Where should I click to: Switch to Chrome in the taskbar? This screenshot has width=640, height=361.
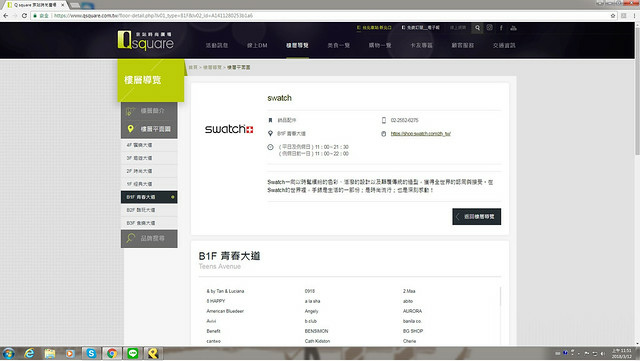pyautogui.click(x=112, y=353)
